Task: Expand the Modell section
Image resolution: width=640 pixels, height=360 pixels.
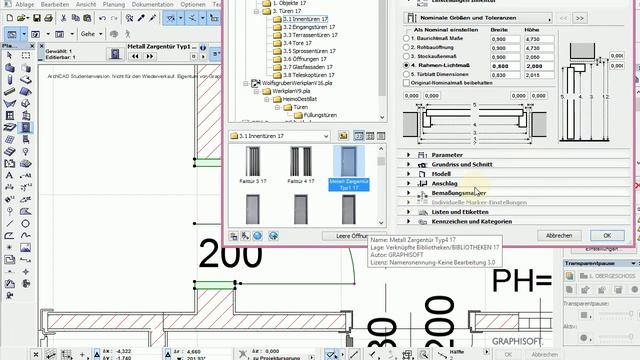Action: click(x=409, y=174)
